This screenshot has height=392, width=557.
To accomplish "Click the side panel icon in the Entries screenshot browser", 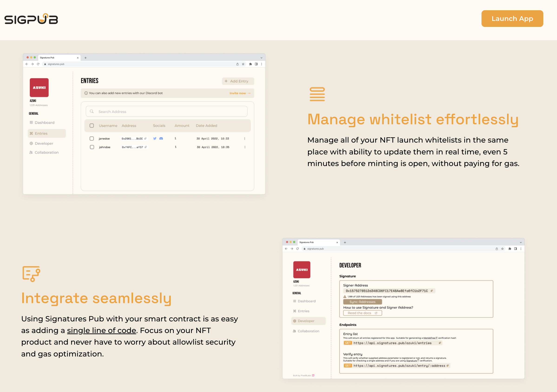I will click(x=256, y=64).
